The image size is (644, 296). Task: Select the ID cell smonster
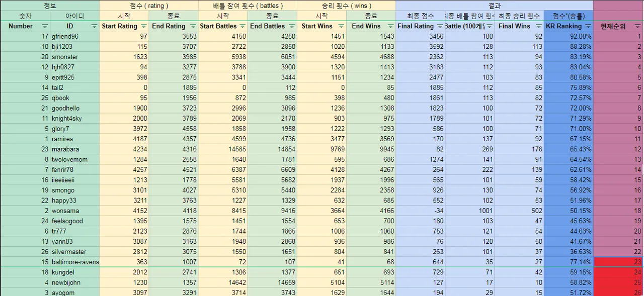click(x=75, y=57)
